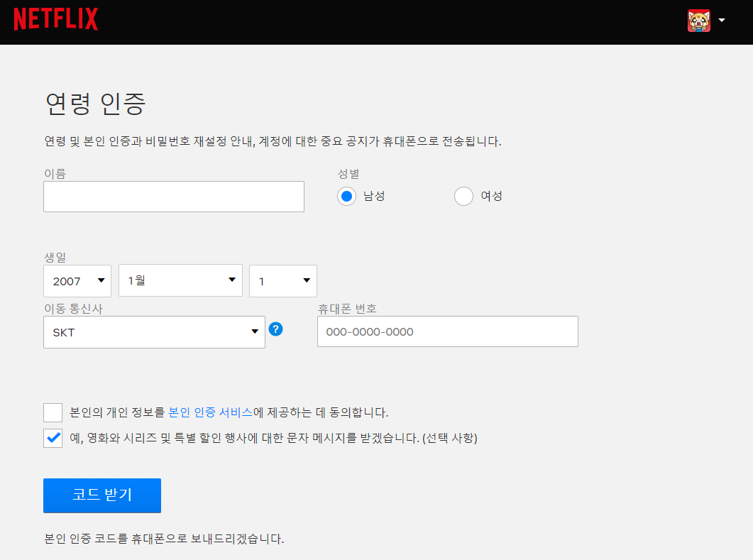Click the year dropdown arrow under 생일
Viewport: 753px width, 560px height.
[x=99, y=280]
